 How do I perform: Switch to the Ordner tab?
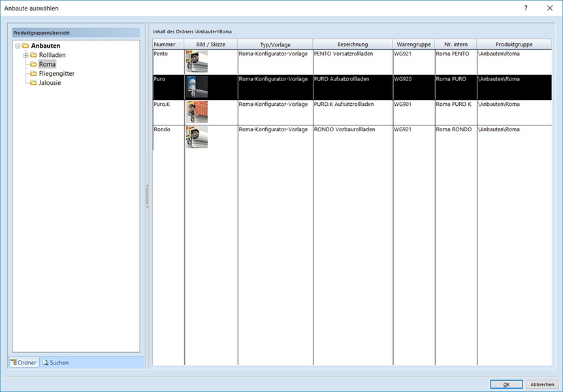click(x=24, y=363)
